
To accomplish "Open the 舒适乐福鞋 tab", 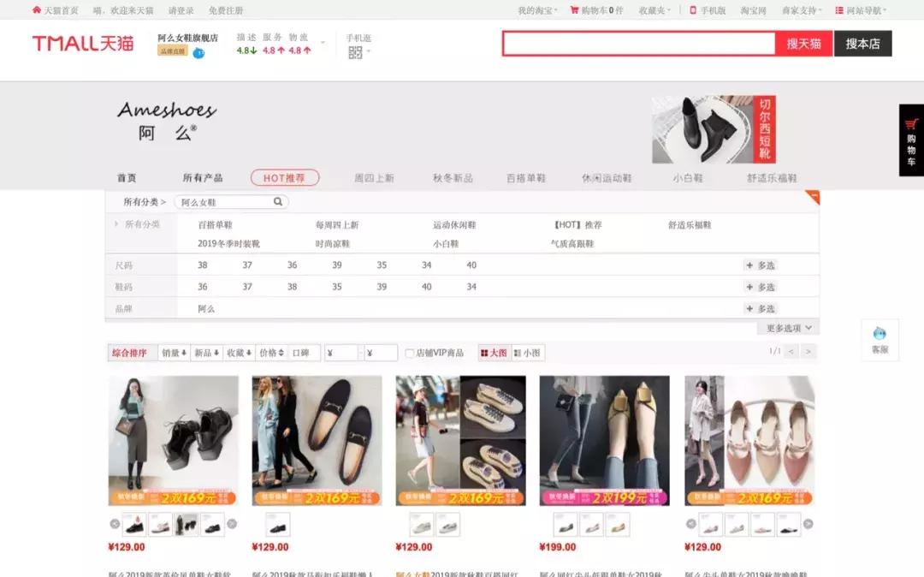I will (772, 177).
